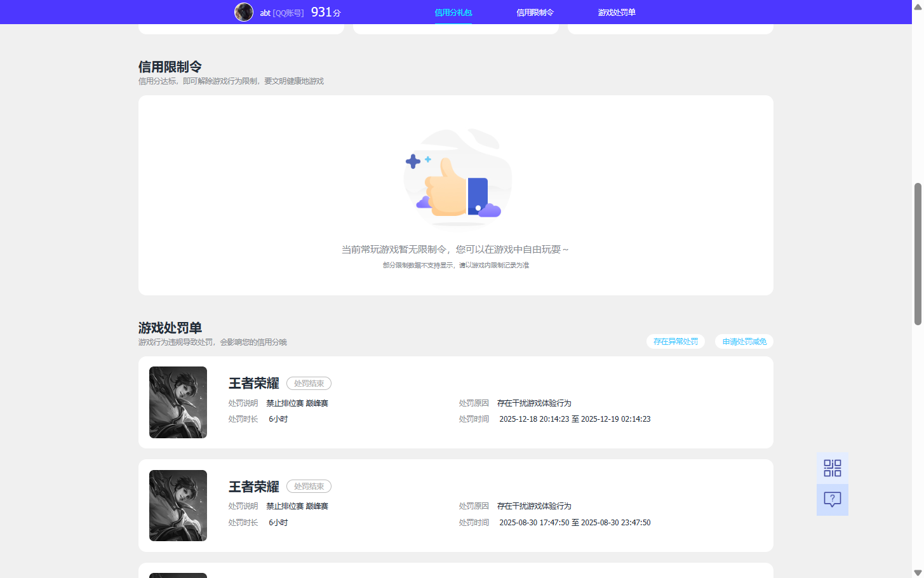Click the abt profile avatar
The width and height of the screenshot is (924, 578).
(244, 11)
